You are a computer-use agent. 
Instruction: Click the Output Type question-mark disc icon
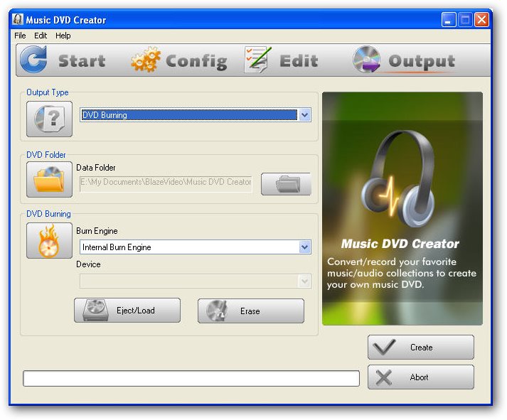point(50,119)
